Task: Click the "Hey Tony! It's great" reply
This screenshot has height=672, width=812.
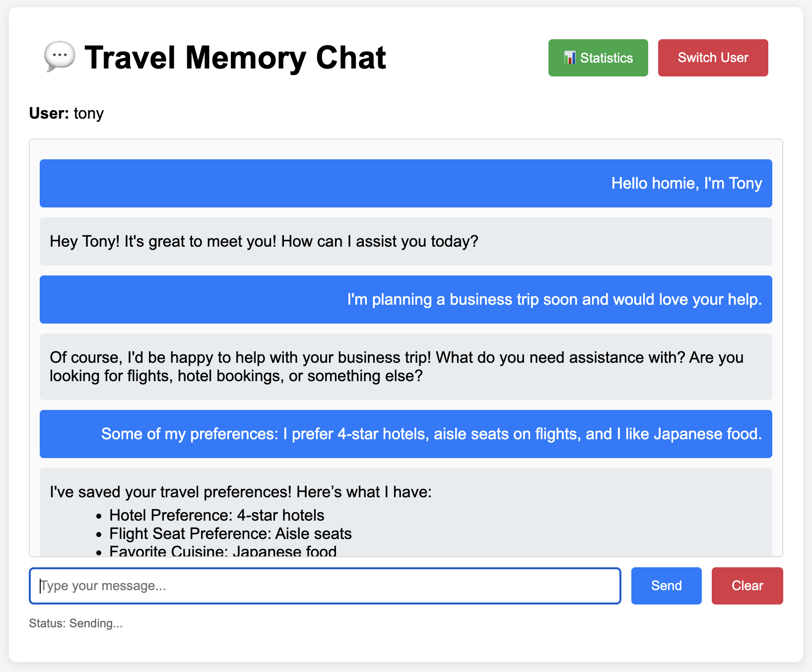Action: 264,241
